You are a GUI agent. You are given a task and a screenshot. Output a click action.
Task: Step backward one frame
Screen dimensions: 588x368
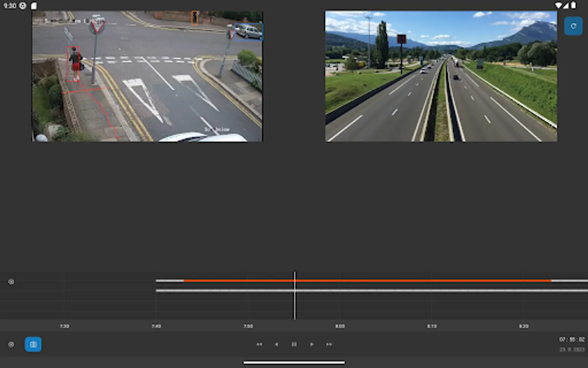(x=277, y=344)
